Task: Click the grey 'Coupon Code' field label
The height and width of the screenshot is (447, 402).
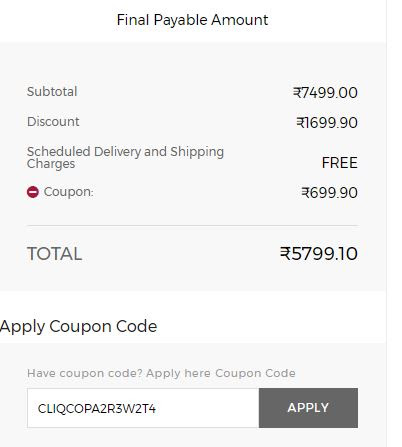Action: tap(255, 373)
